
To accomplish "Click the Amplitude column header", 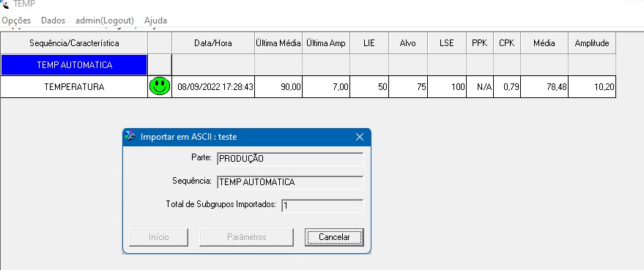I will point(592,43).
